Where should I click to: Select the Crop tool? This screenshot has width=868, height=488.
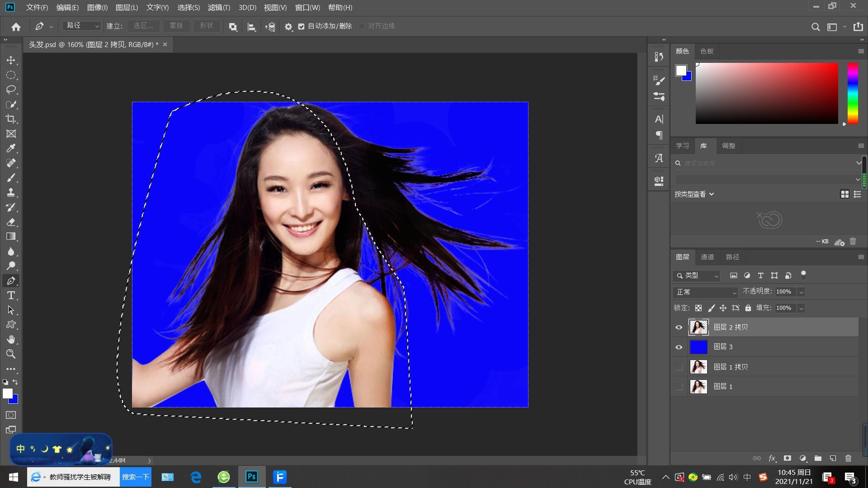(x=11, y=119)
